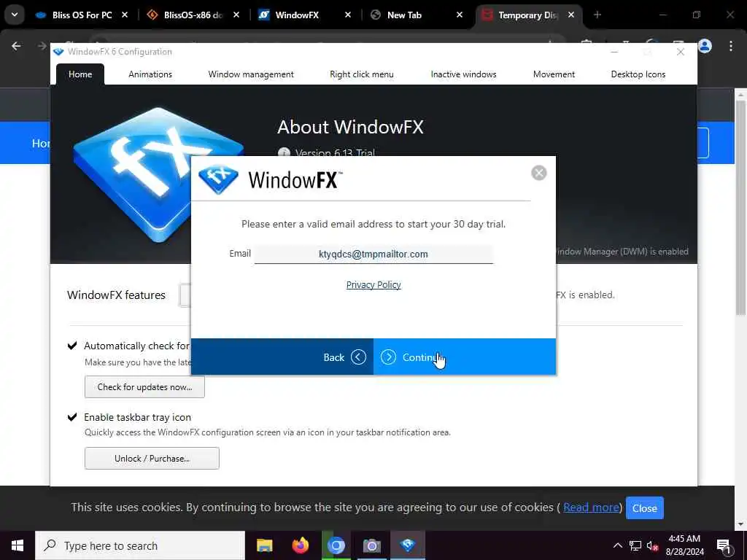This screenshot has width=747, height=560.
Task: Switch to BlissOS-x86 browser tab
Action: click(x=193, y=15)
